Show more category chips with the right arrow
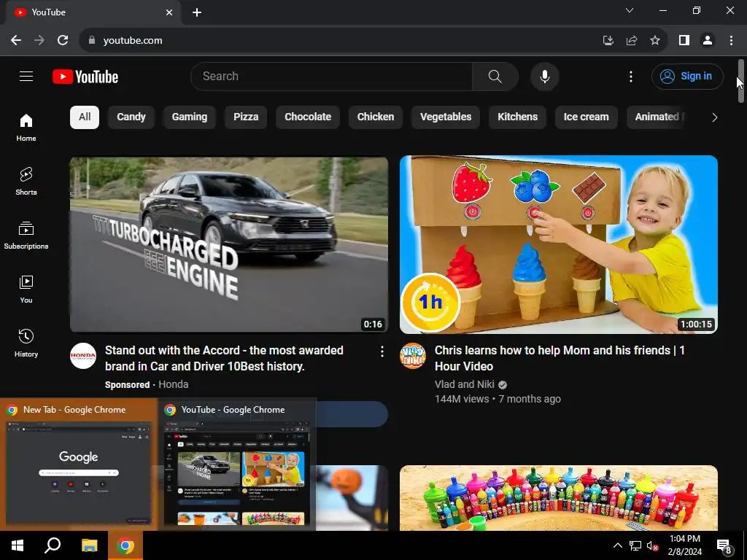Viewport: 747px width, 560px height. point(714,117)
